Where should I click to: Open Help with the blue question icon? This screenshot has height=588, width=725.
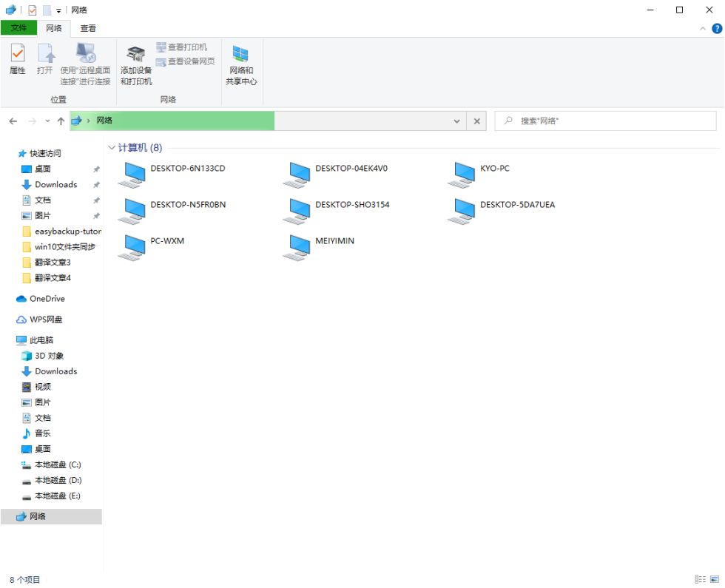717,29
